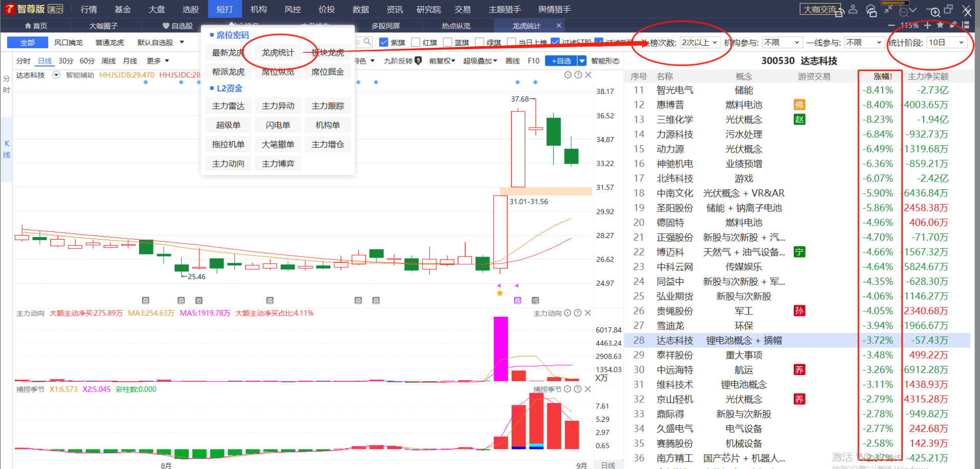Click the F10 button

[534, 61]
